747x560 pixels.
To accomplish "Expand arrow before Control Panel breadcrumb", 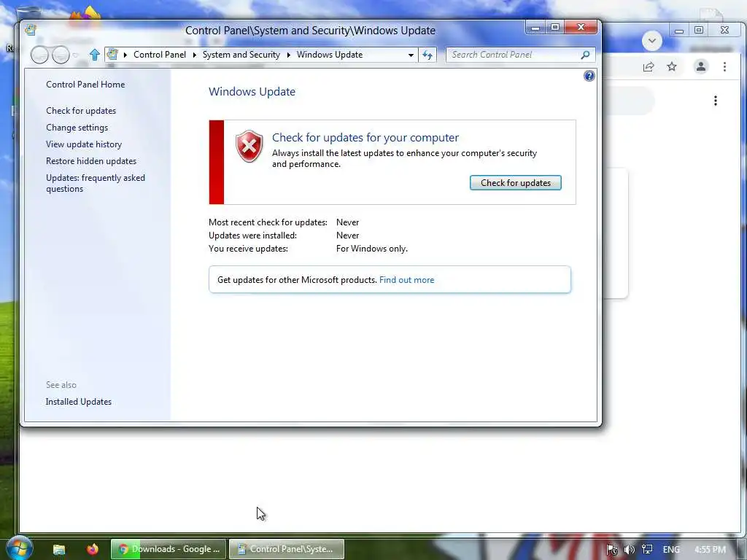I will click(x=125, y=55).
